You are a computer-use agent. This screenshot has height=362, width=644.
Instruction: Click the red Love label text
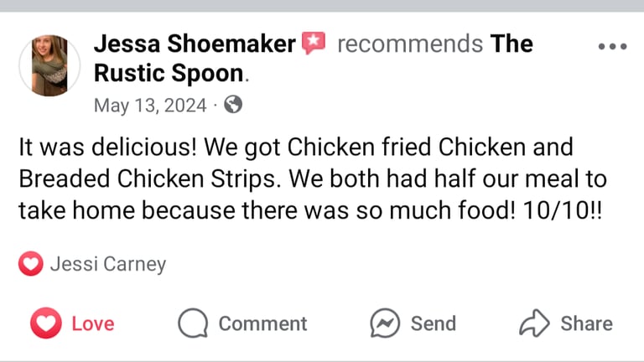point(93,323)
